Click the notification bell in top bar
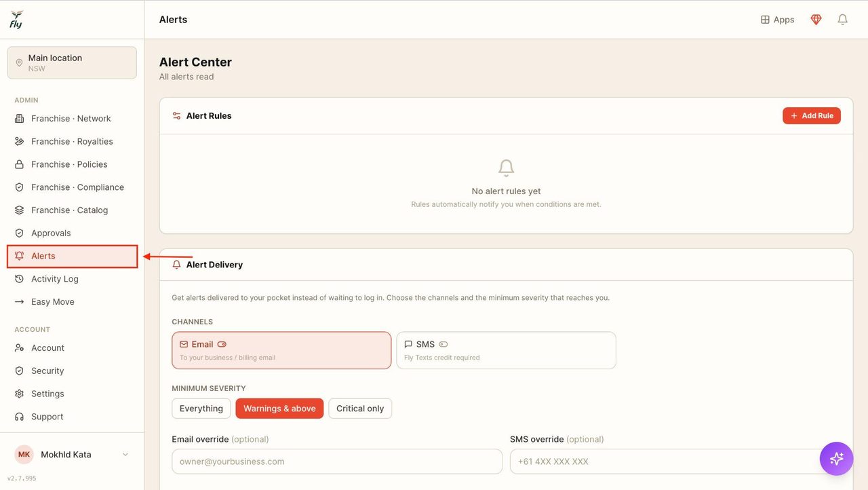Image resolution: width=868 pixels, height=490 pixels. pos(842,20)
